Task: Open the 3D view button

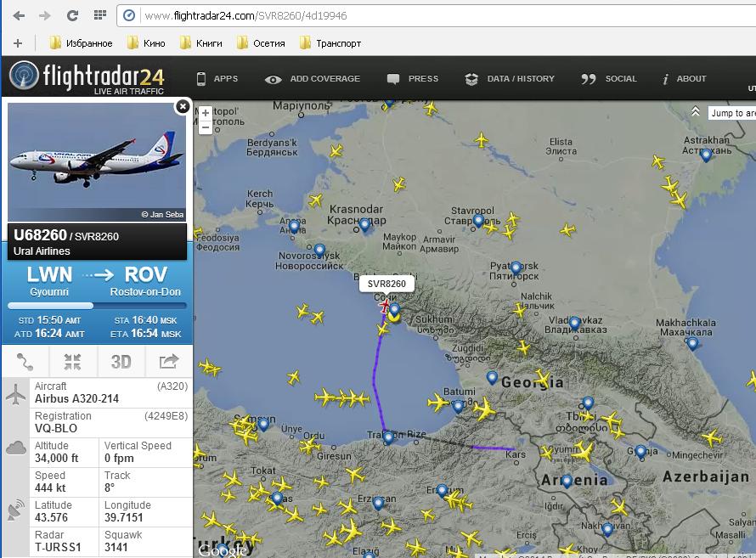Action: coord(121,362)
